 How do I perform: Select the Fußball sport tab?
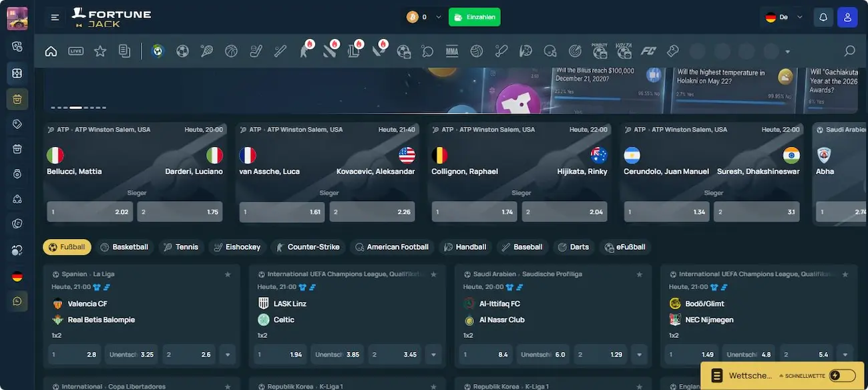click(x=67, y=247)
